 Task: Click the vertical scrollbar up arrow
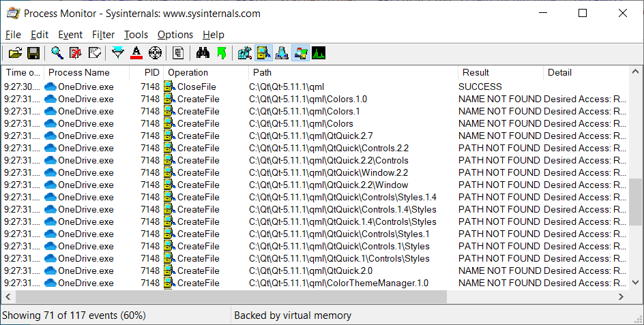click(x=635, y=72)
